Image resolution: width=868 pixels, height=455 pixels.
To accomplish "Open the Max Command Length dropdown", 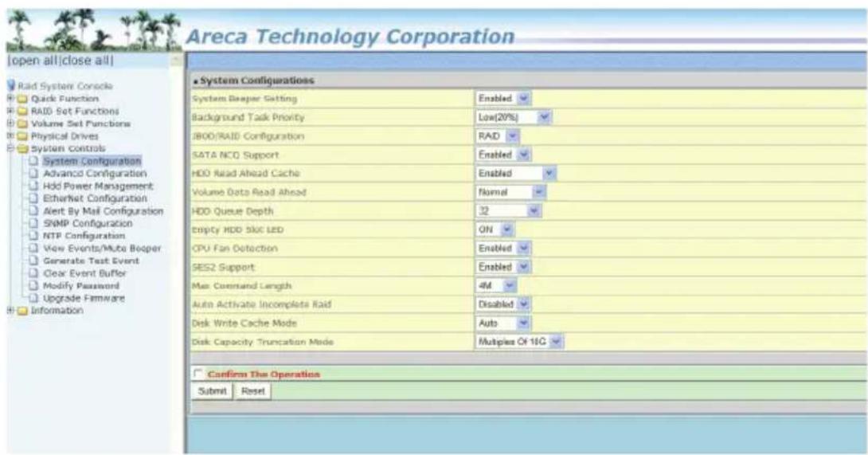I will click(x=497, y=286).
